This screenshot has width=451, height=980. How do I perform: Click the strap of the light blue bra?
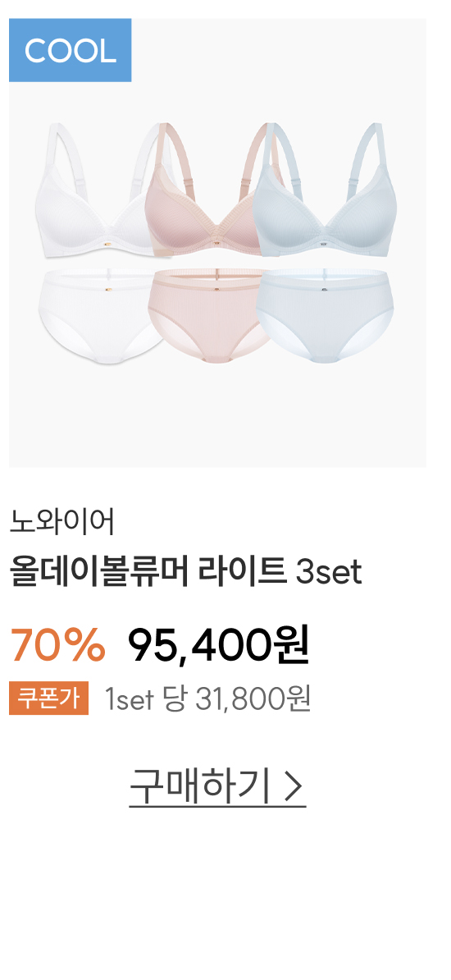click(x=379, y=156)
